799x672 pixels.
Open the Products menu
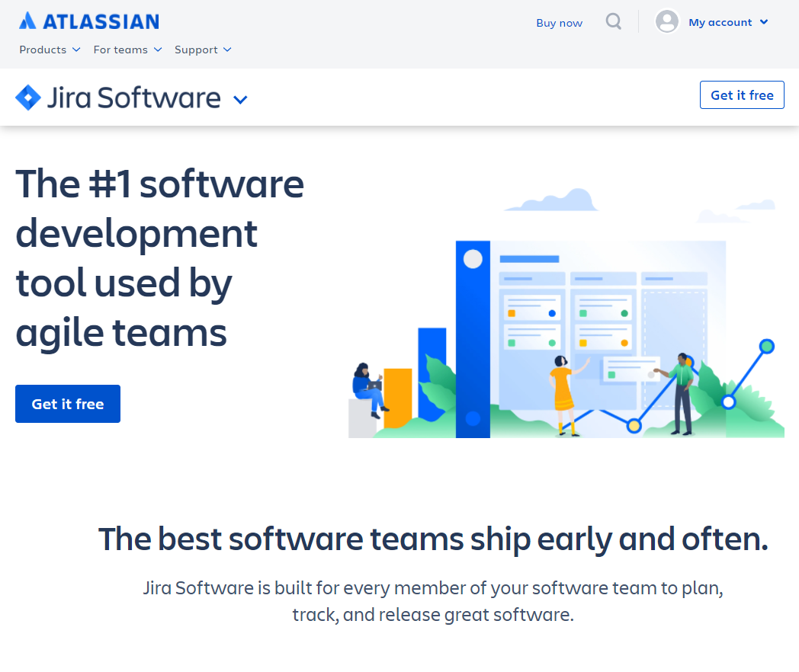point(50,50)
